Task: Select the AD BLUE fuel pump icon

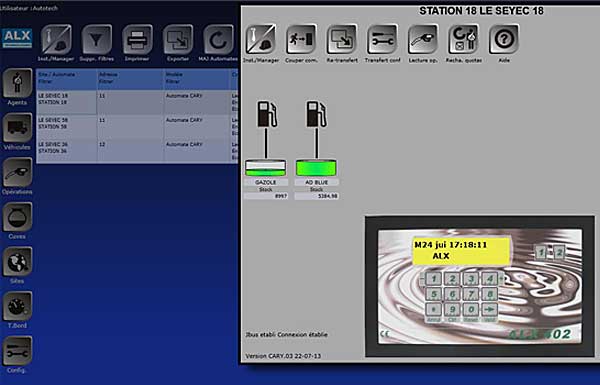Action: tap(316, 114)
